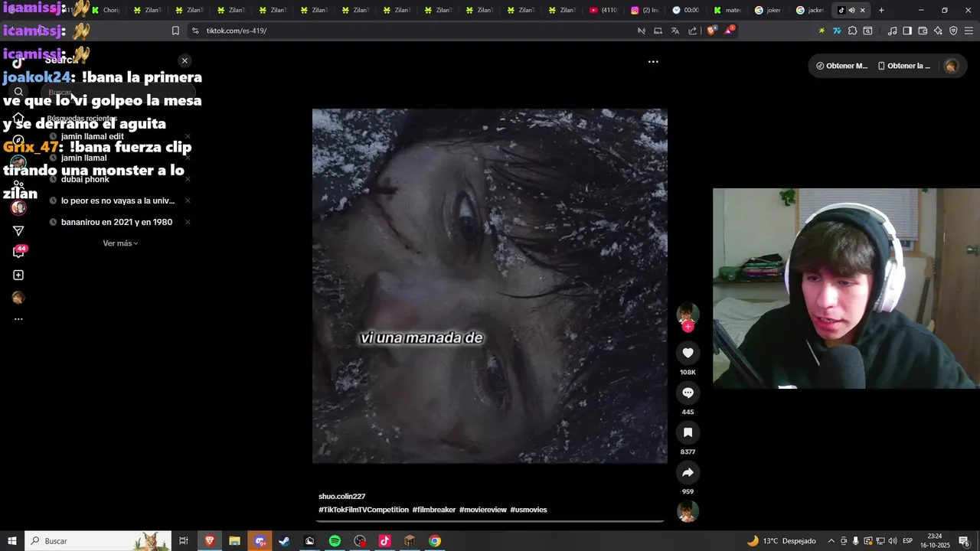Viewport: 980px width, 551px height.
Task: Click the Windows taskbar Buscar search box
Action: (x=97, y=541)
